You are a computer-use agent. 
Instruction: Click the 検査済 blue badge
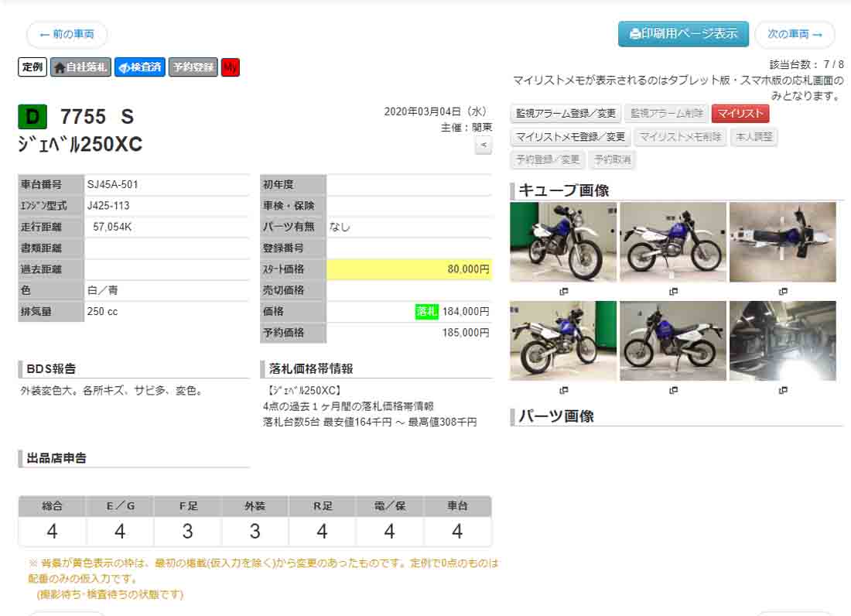pyautogui.click(x=140, y=67)
